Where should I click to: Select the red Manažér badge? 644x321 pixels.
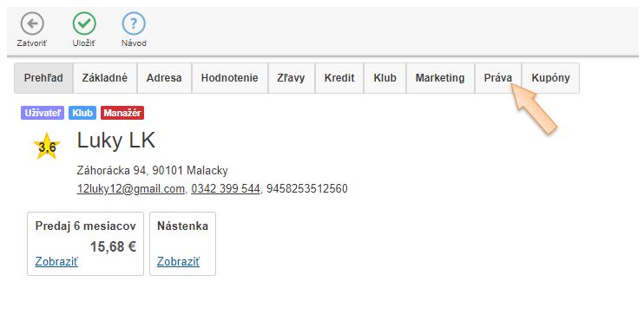pos(122,113)
